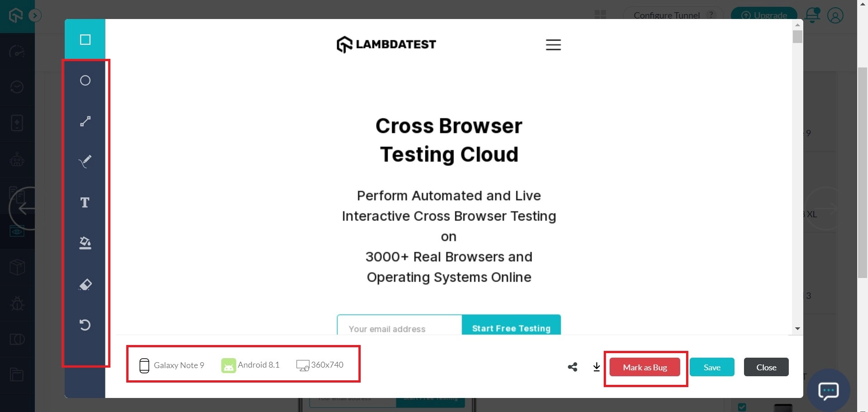The width and height of the screenshot is (868, 412).
Task: Click the Mark as Bug button
Action: coord(645,367)
